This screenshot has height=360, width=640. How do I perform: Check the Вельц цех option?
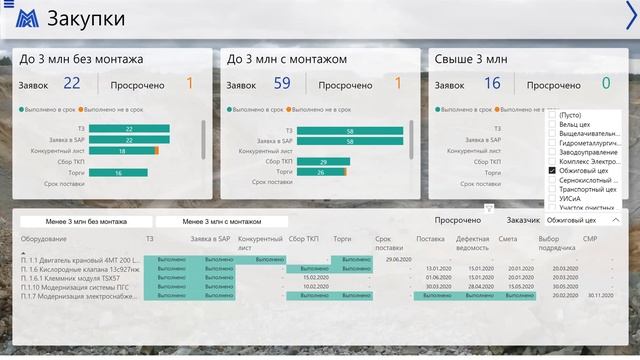point(552,124)
